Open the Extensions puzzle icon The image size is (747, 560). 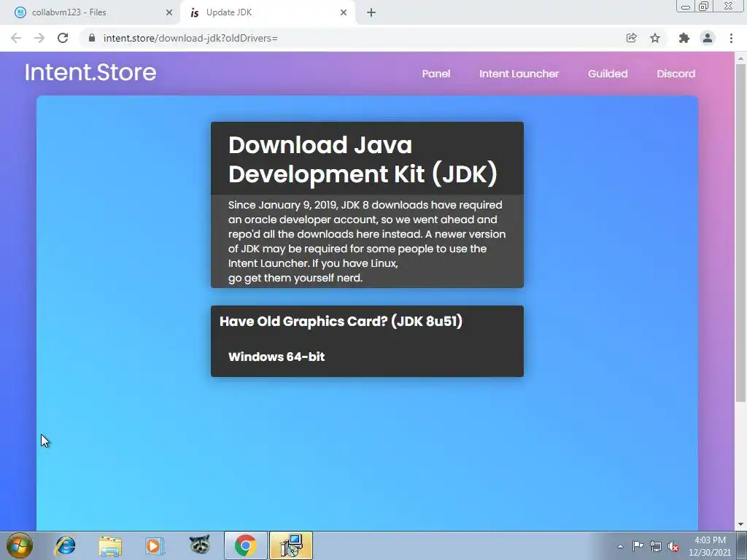[x=684, y=38]
